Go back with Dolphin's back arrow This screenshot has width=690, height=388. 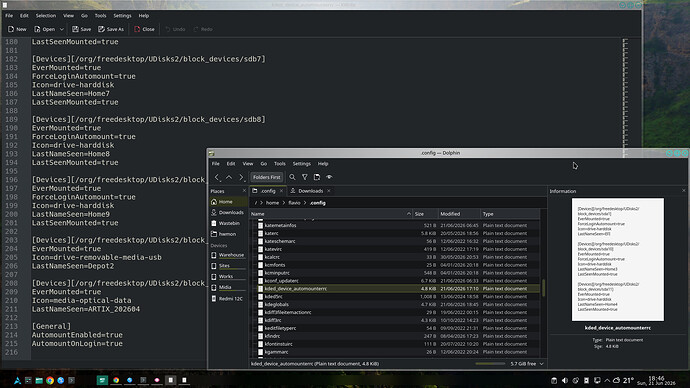[x=217, y=177]
